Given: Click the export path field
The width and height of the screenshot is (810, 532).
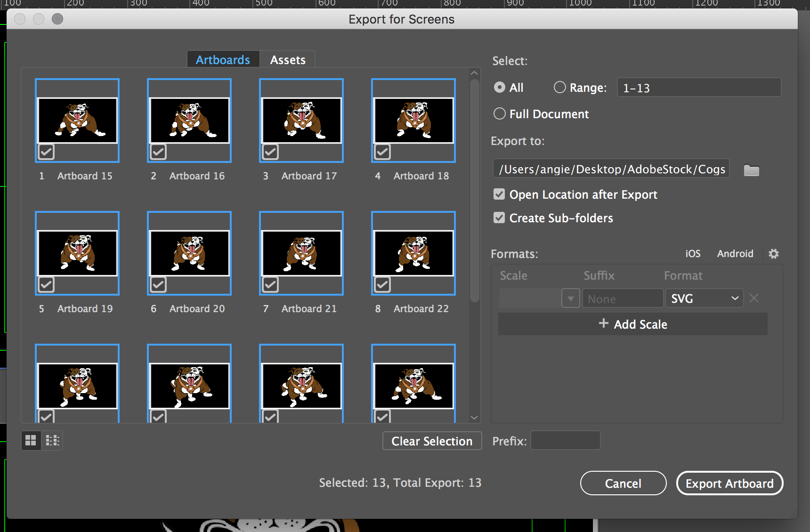Looking at the screenshot, I should (611, 169).
